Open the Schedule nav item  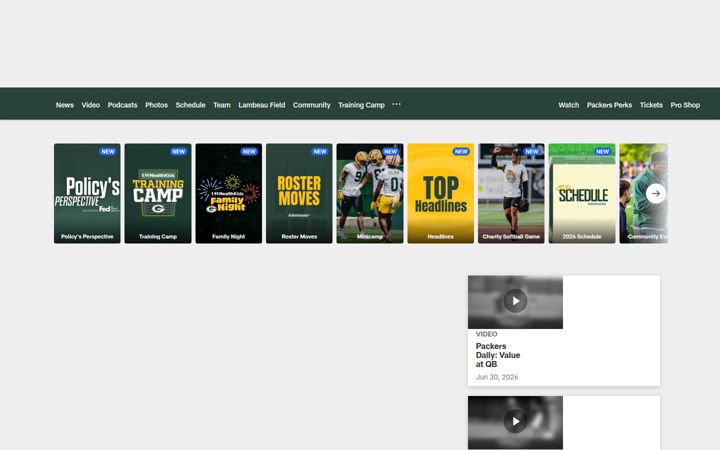coord(190,105)
